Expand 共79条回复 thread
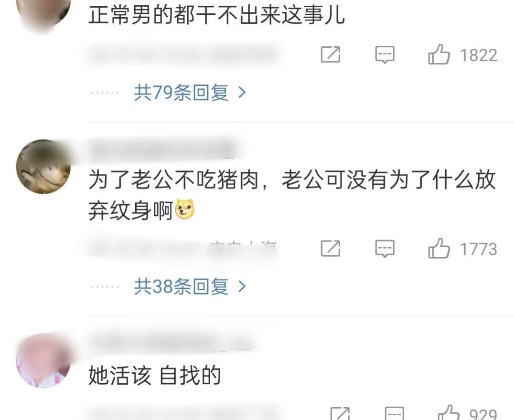This screenshot has height=420, width=514. [190, 93]
